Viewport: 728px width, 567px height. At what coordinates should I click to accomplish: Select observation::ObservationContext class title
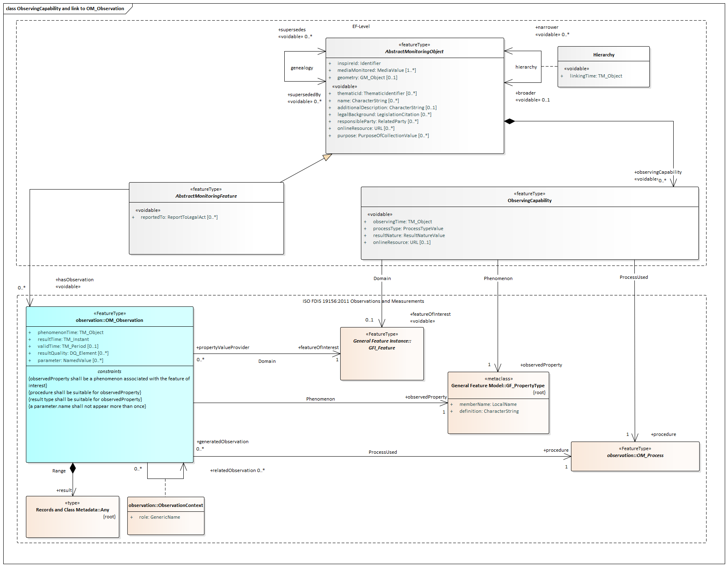point(165,505)
